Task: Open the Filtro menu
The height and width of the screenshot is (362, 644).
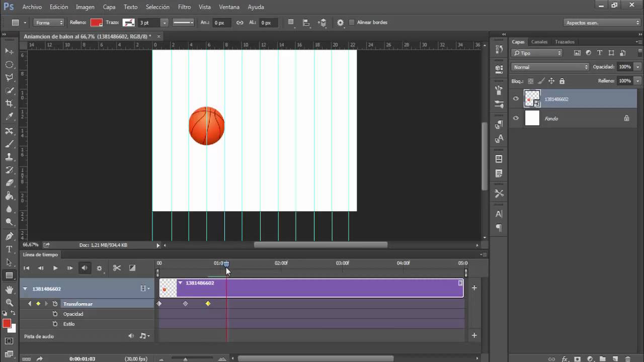Action: [185, 7]
